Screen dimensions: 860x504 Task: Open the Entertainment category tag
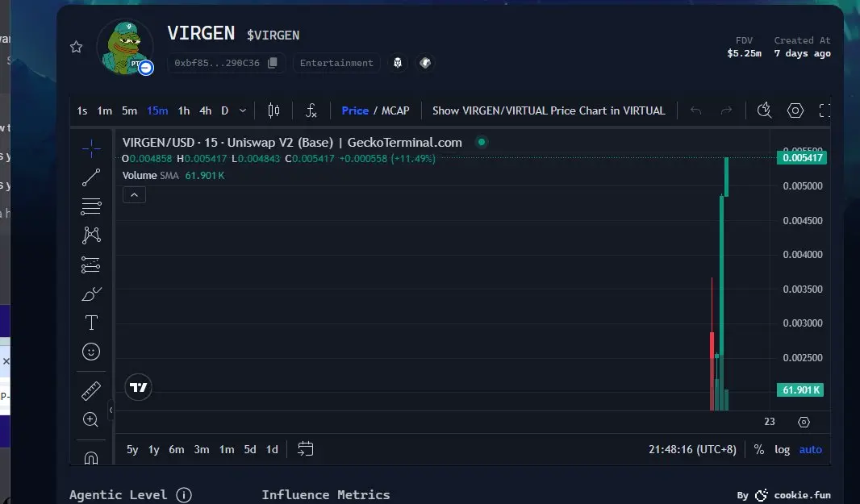point(336,63)
